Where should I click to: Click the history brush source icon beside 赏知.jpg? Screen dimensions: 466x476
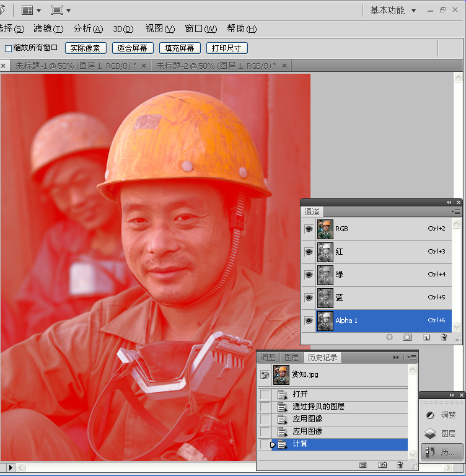265,375
